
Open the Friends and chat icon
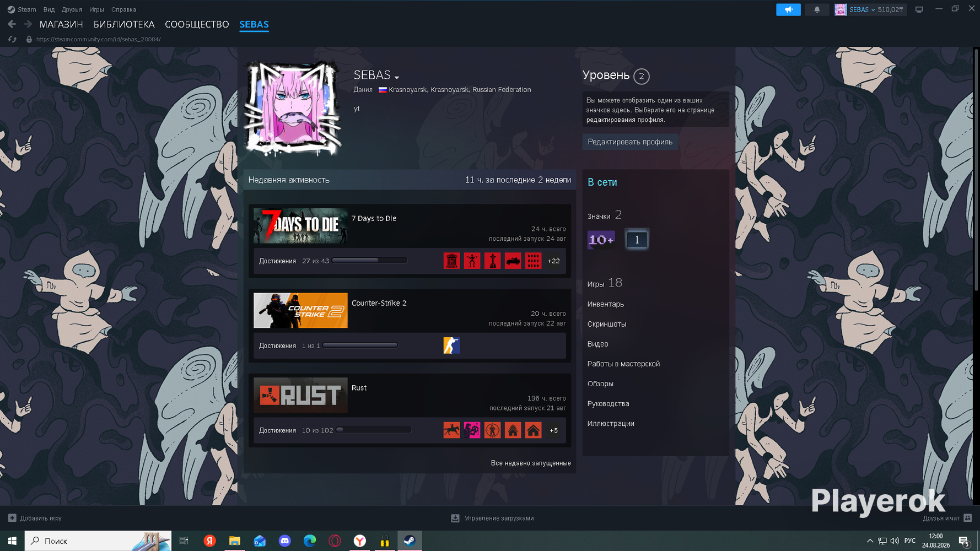[x=967, y=518]
